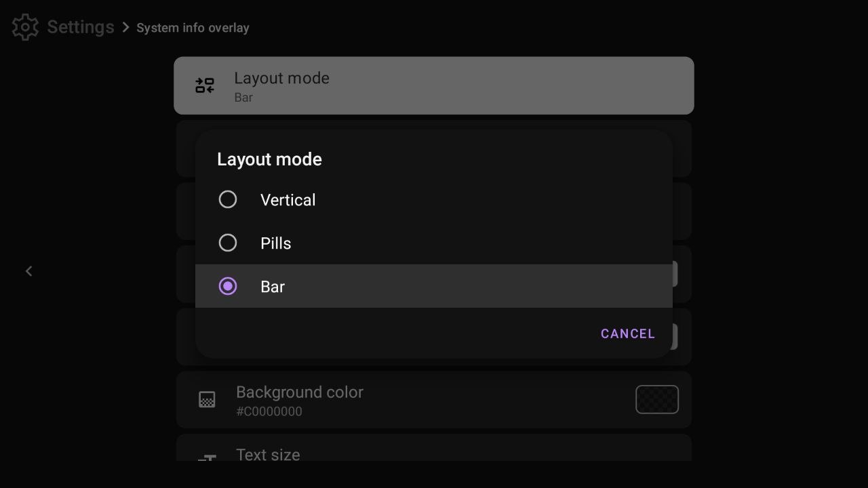Image resolution: width=868 pixels, height=488 pixels.
Task: Click the Pills option label text
Action: pos(275,243)
